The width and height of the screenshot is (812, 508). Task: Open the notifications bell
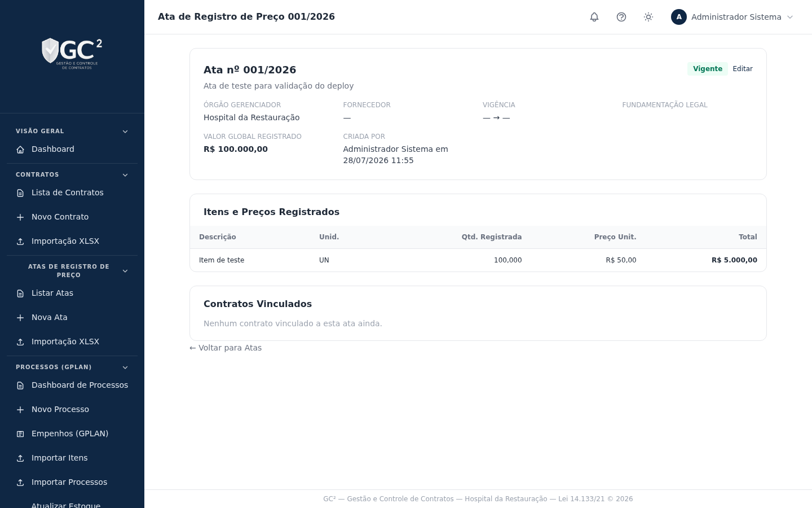click(594, 17)
